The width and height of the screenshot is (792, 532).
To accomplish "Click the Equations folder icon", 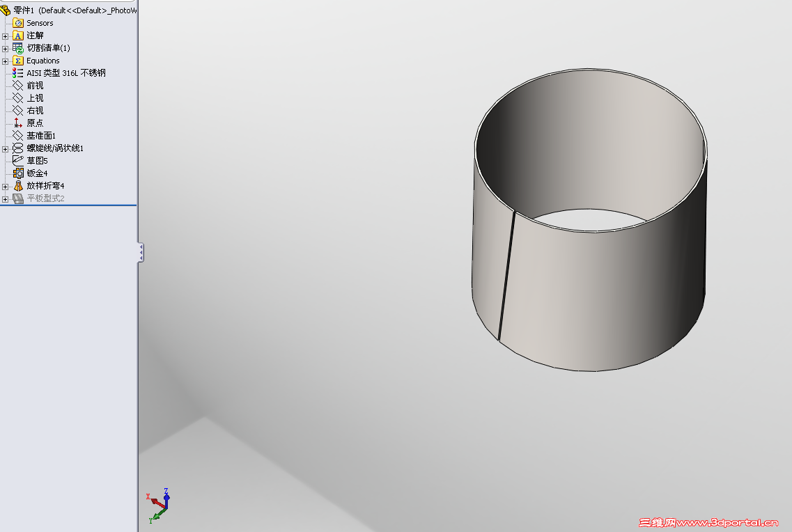I will [17, 61].
